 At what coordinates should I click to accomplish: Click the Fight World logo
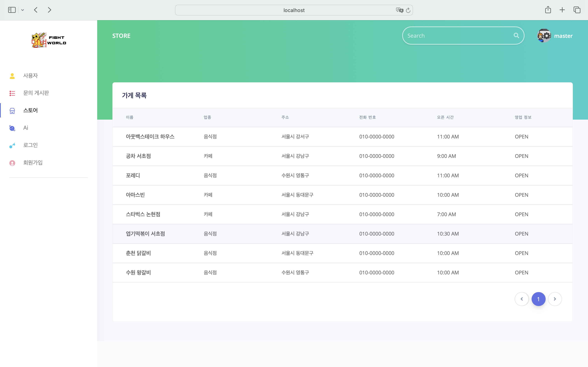49,40
